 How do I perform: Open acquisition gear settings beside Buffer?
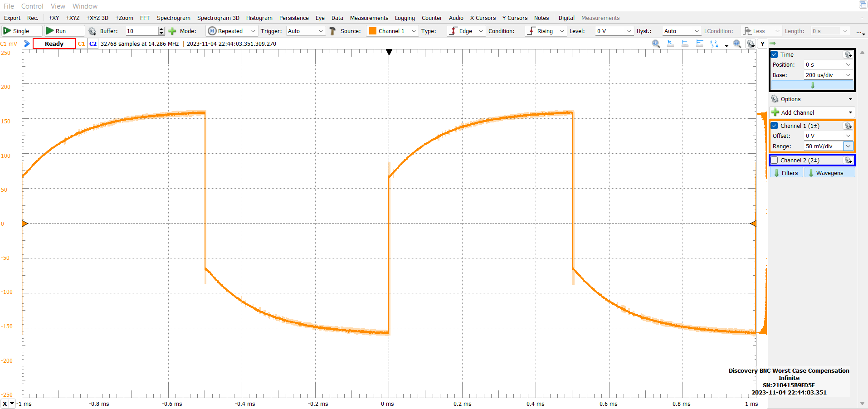click(92, 31)
